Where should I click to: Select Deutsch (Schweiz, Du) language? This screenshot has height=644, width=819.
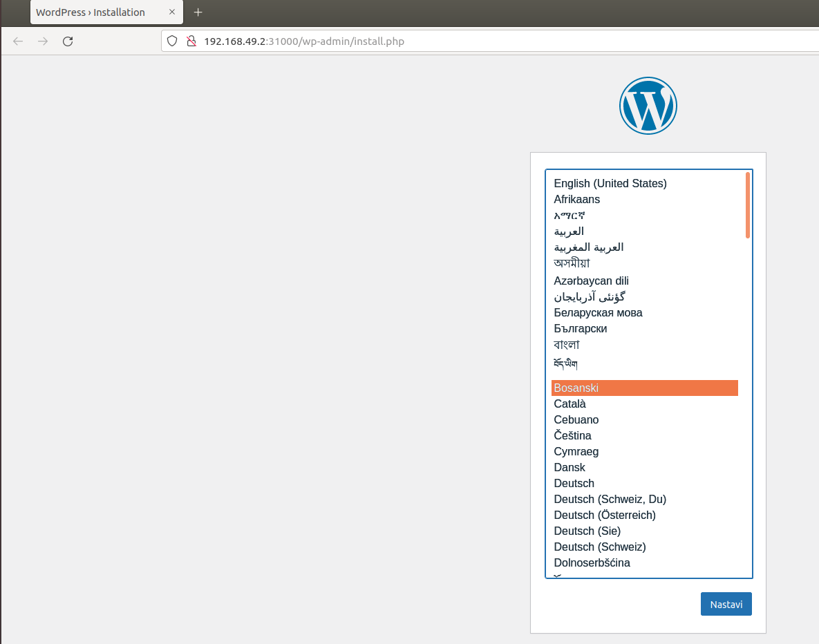pyautogui.click(x=645, y=500)
